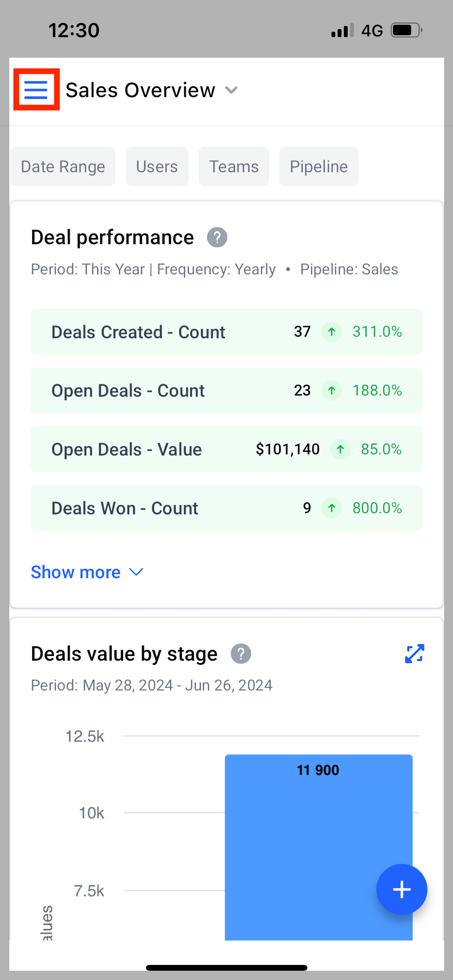453x980 pixels.
Task: Click the up arrow next to Open Deals Value
Action: 340,449
